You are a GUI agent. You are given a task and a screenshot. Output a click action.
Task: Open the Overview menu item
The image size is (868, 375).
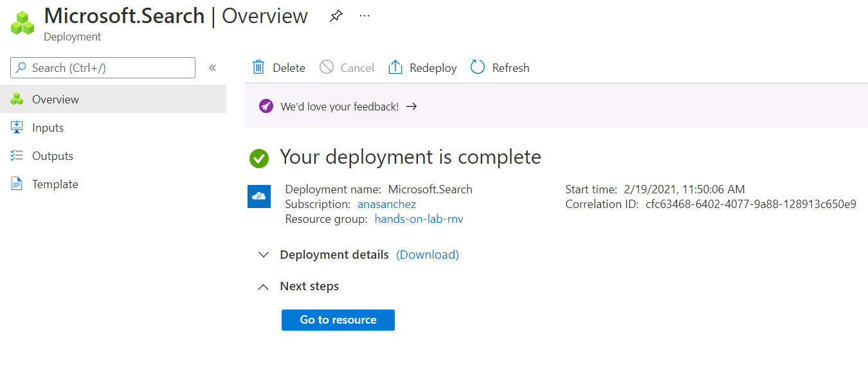[x=113, y=100]
